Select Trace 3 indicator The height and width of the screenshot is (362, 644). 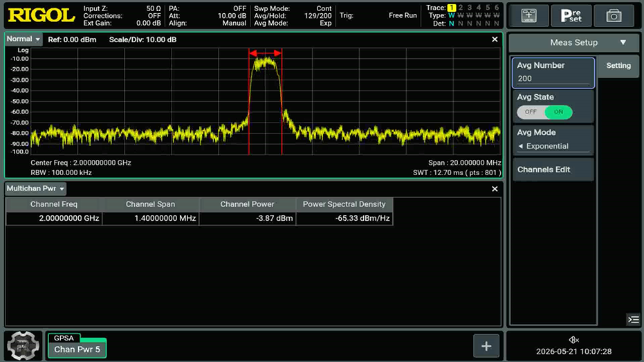point(470,8)
